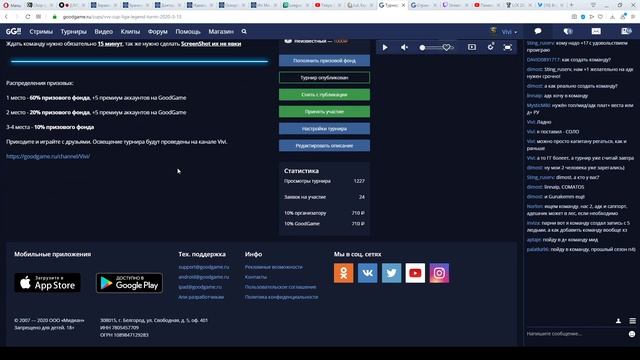The image size is (640, 360).
Task: Open the theater masks tab icon
Action: tap(568, 31)
